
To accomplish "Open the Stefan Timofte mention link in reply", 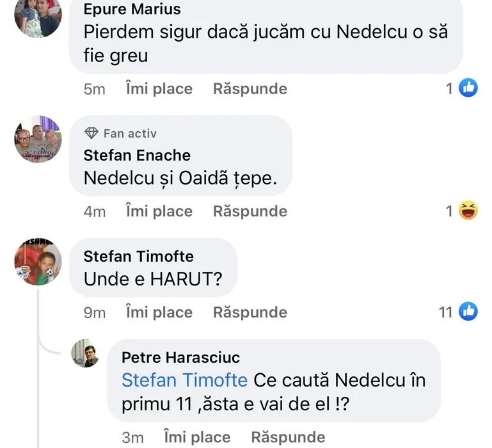I will (184, 380).
